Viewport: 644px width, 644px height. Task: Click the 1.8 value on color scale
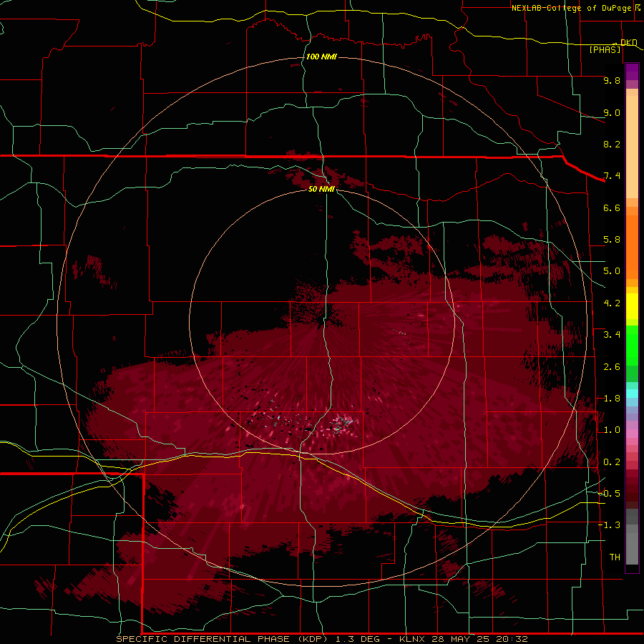pyautogui.click(x=612, y=399)
